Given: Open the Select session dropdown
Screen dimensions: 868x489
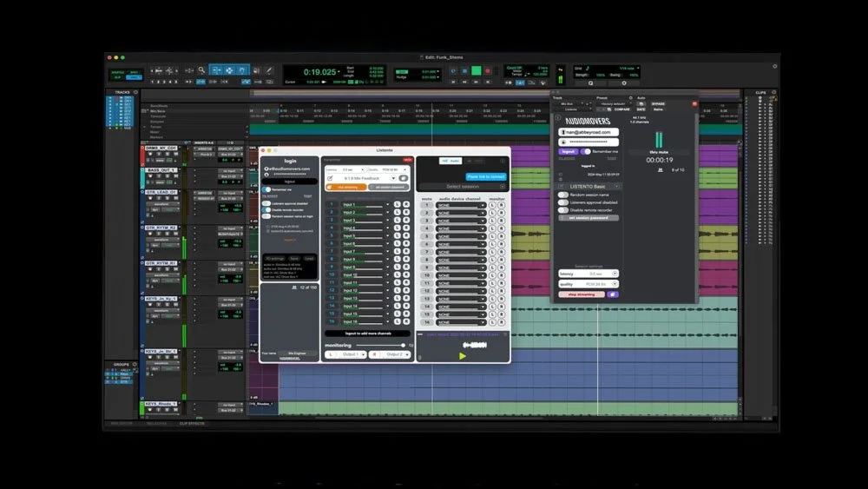Looking at the screenshot, I should click(463, 187).
